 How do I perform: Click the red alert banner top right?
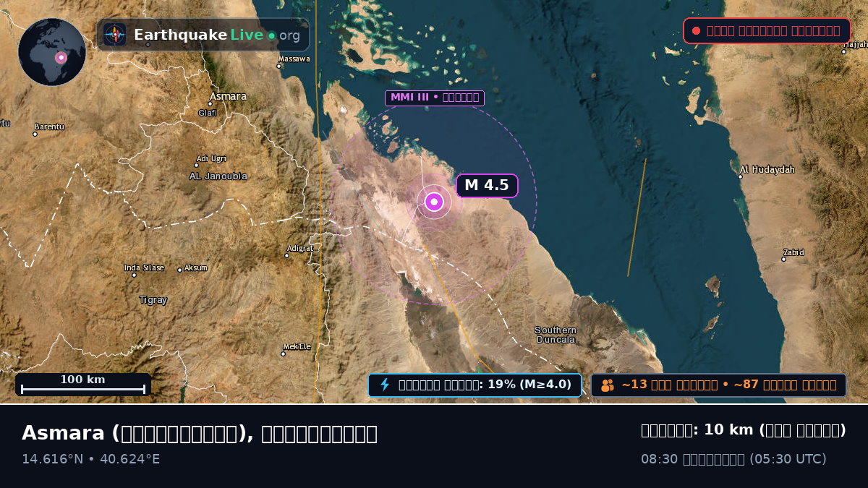pos(767,31)
